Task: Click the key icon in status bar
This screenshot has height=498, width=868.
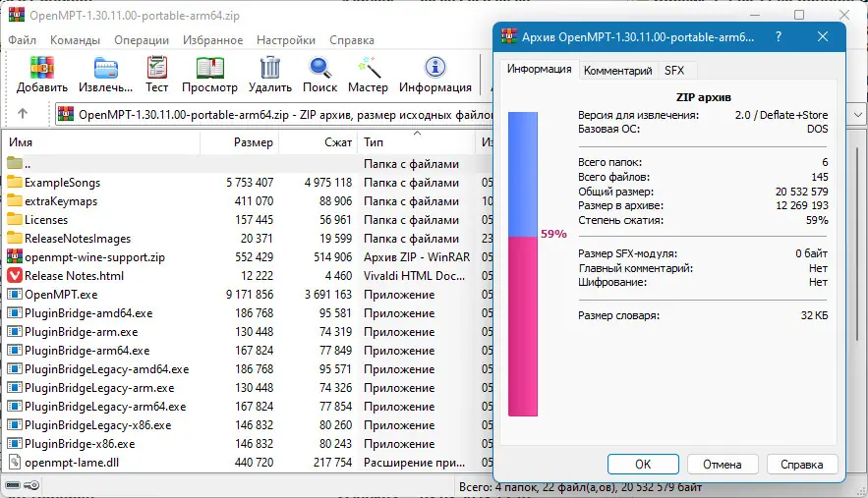Action: point(31,485)
